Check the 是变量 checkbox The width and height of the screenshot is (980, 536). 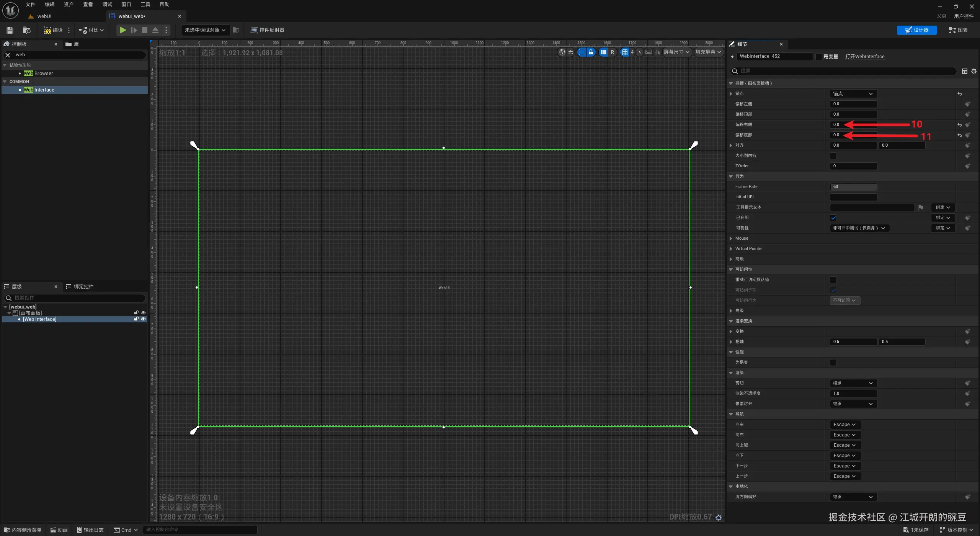[819, 57]
